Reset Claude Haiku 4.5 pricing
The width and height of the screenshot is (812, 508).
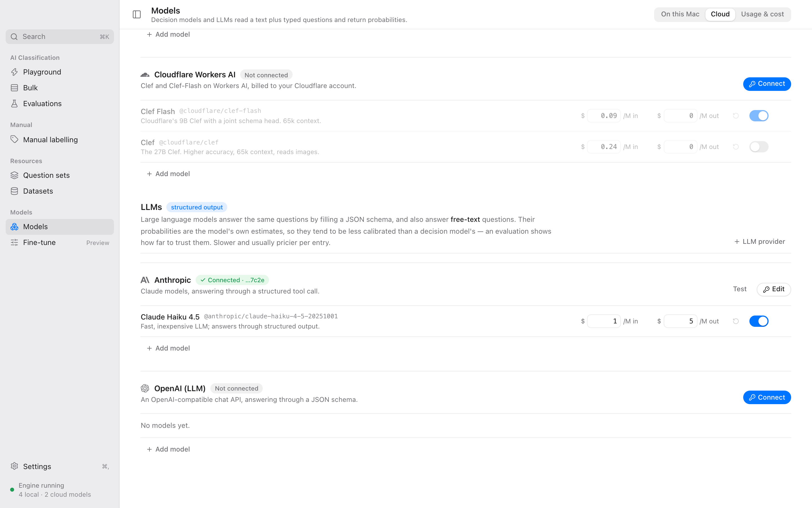(x=736, y=321)
